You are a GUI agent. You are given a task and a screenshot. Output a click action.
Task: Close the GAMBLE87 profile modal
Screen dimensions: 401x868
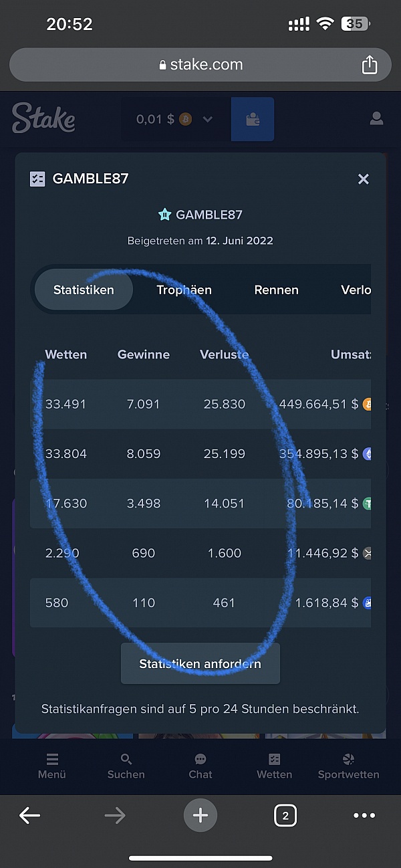click(x=363, y=179)
